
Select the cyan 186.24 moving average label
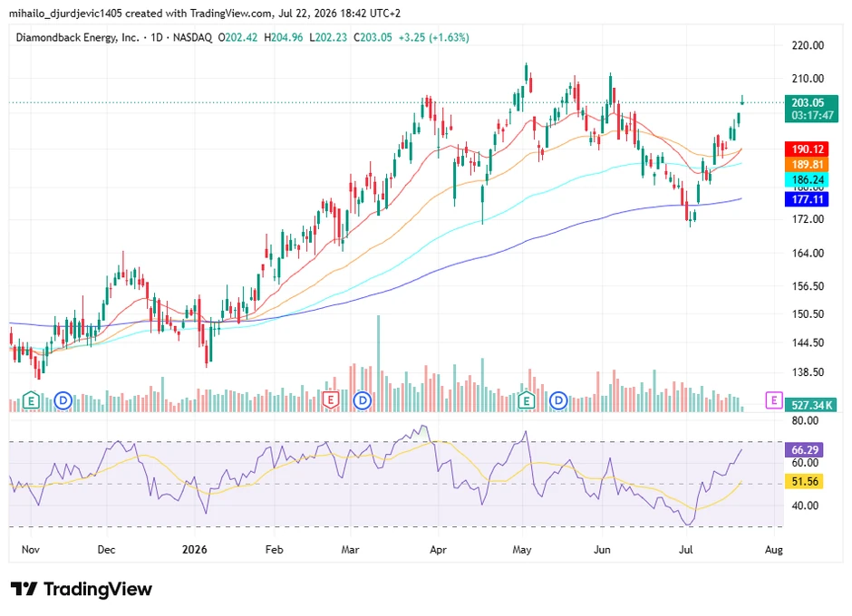coord(807,179)
